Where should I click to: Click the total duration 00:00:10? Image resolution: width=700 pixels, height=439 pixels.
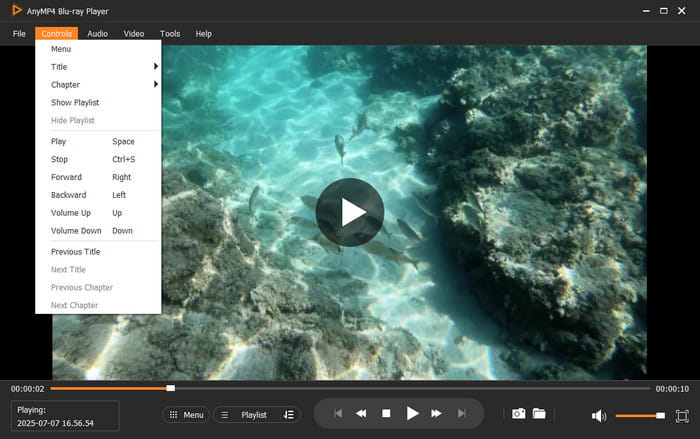[672, 389]
